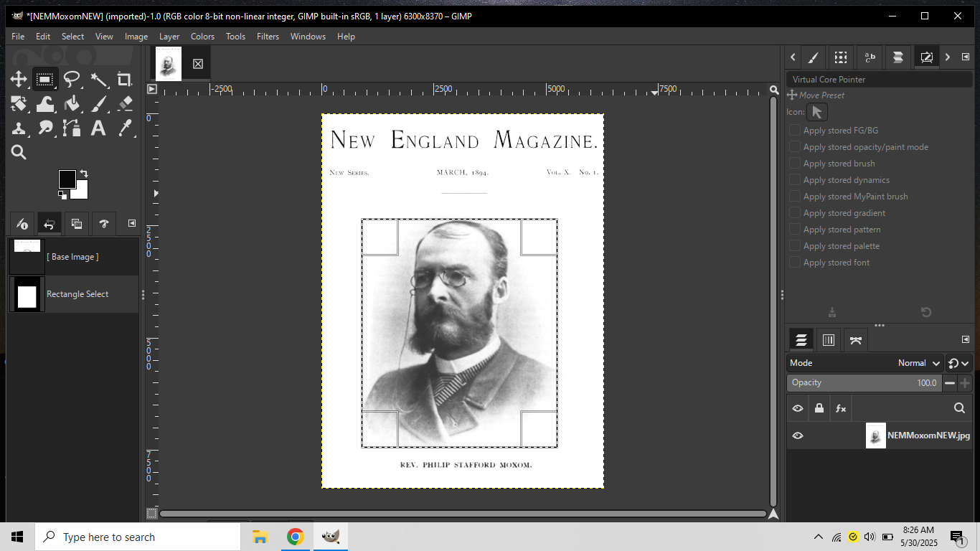
Task: Hide the NEMMoxomNEW.jpg layer
Action: point(797,435)
